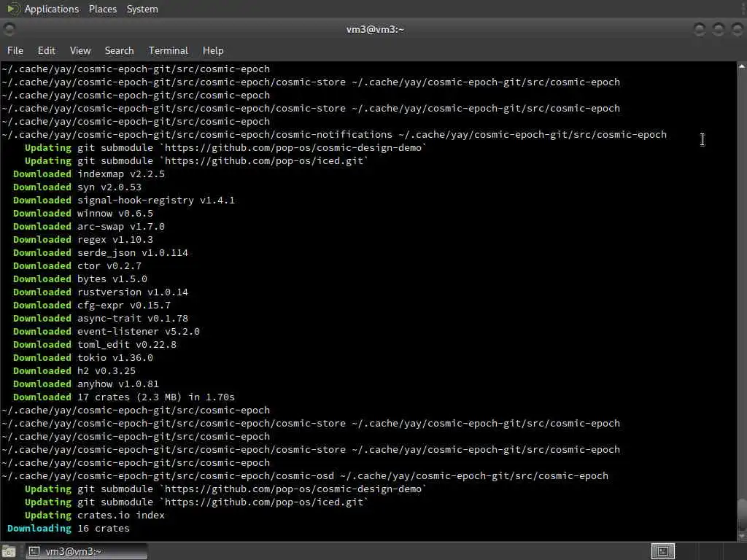Viewport: 747px width, 560px height.
Task: Click 'syn v2.0.53' text
Action: [109, 187]
